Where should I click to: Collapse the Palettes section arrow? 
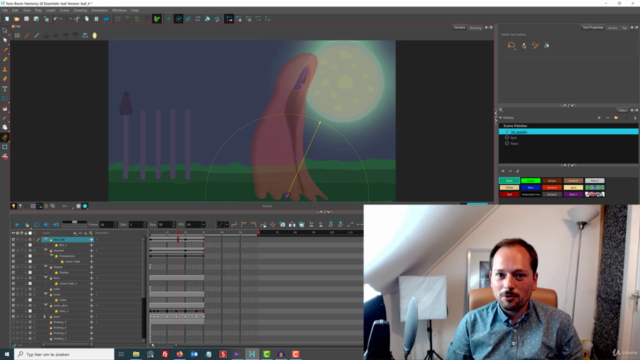pyautogui.click(x=501, y=118)
